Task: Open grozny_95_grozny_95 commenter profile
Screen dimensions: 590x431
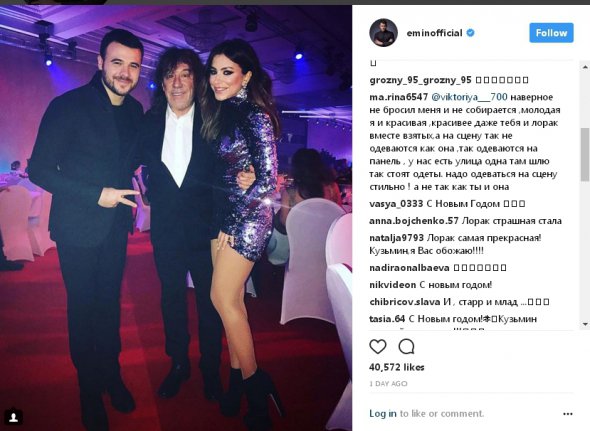Action: pos(420,80)
